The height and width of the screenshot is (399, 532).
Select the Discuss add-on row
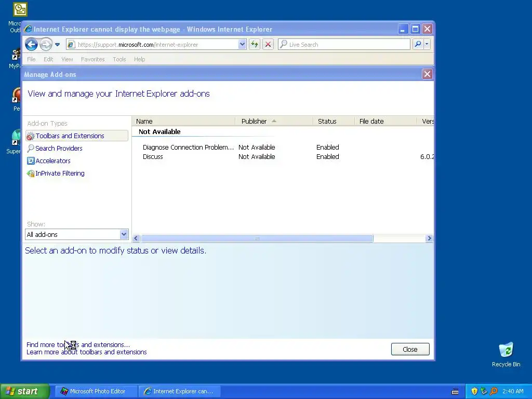click(x=283, y=157)
